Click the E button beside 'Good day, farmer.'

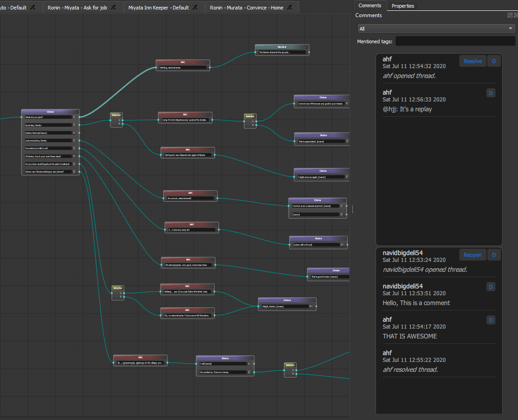point(74,125)
